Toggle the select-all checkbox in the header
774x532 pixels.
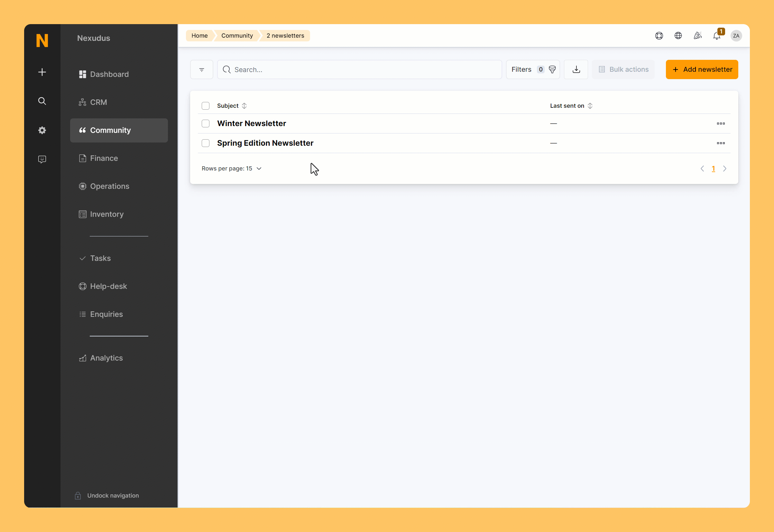click(206, 106)
